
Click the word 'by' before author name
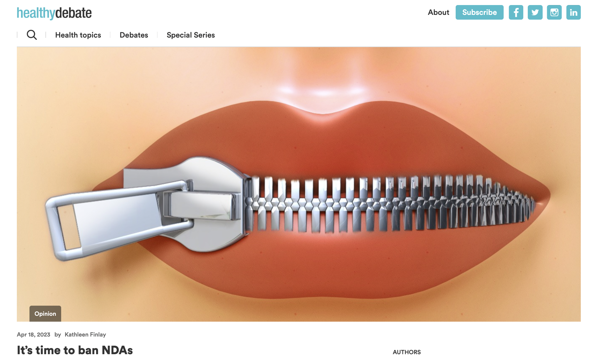(58, 335)
